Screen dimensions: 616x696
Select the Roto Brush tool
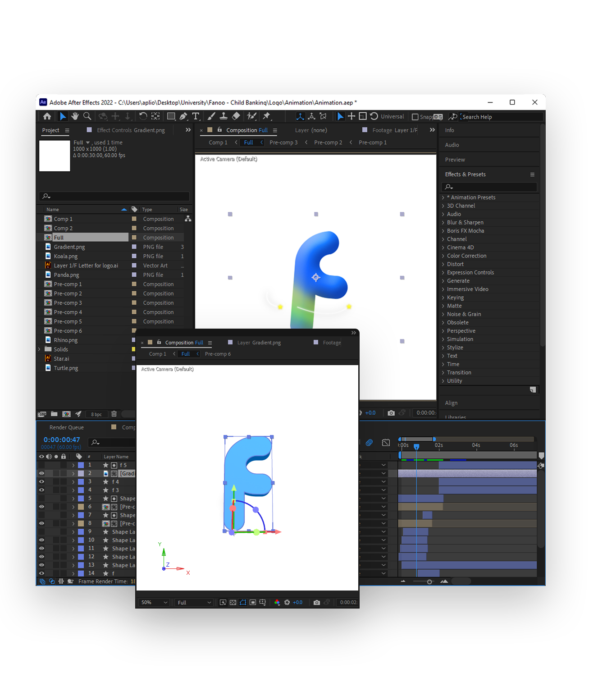(x=251, y=116)
